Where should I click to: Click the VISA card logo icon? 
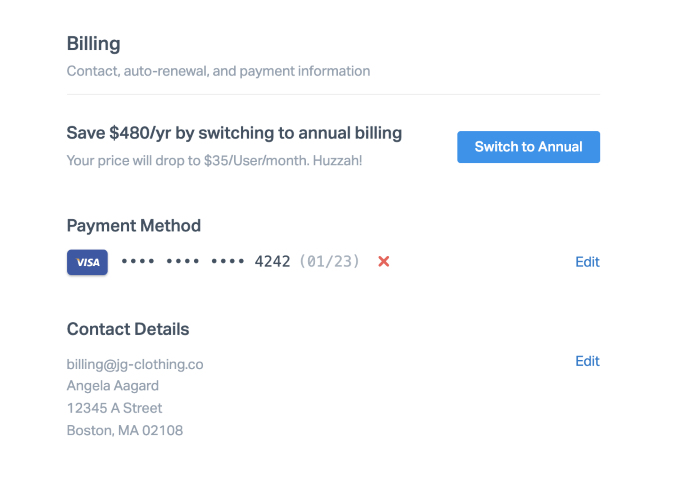tap(87, 262)
